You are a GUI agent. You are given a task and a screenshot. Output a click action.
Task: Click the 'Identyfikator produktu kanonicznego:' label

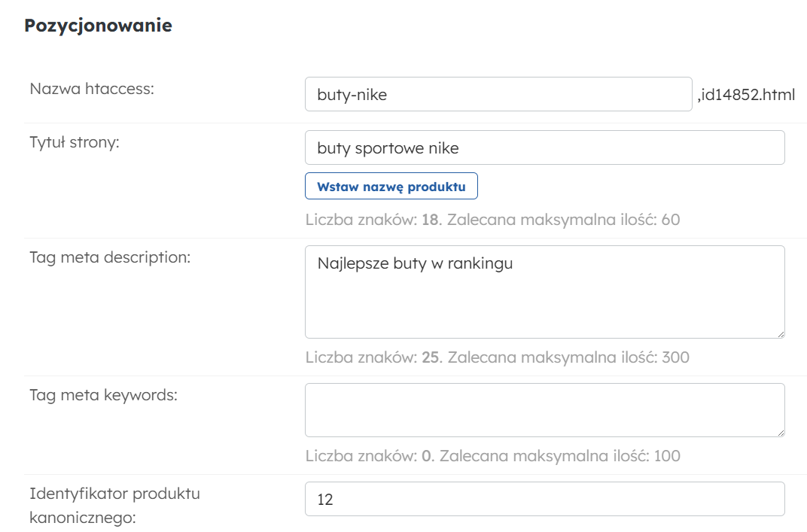pos(114,506)
